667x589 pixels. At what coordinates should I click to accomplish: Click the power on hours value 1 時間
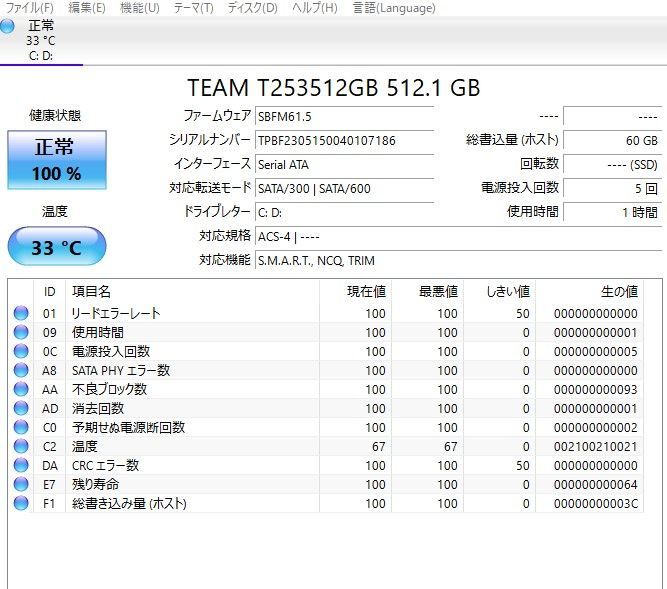613,212
